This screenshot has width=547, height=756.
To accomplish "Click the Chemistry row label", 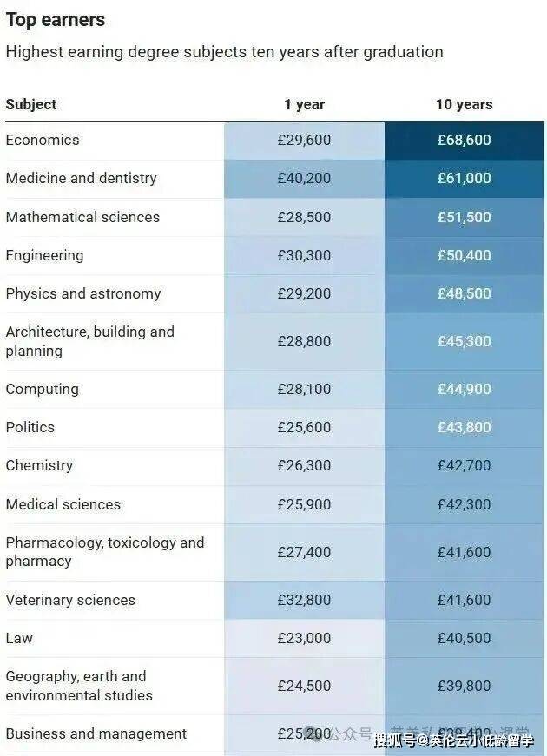I will [x=39, y=465].
